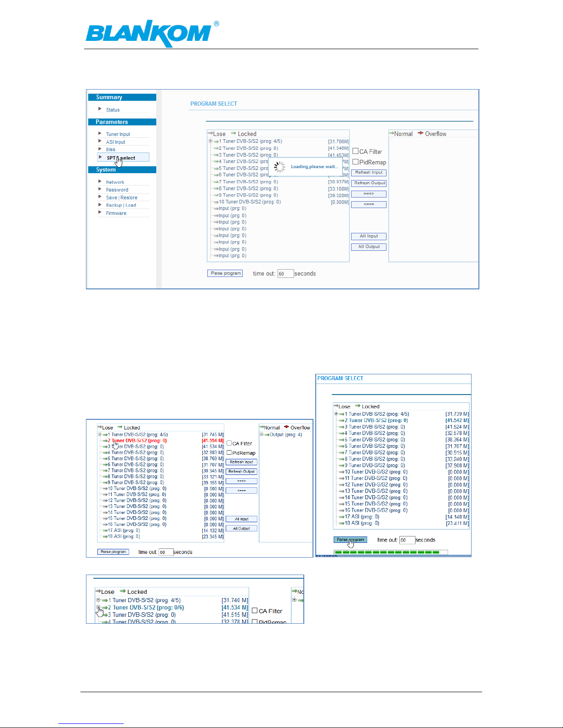Click All Input in the top screenshot
This screenshot has height=728, width=563.
coord(369,236)
